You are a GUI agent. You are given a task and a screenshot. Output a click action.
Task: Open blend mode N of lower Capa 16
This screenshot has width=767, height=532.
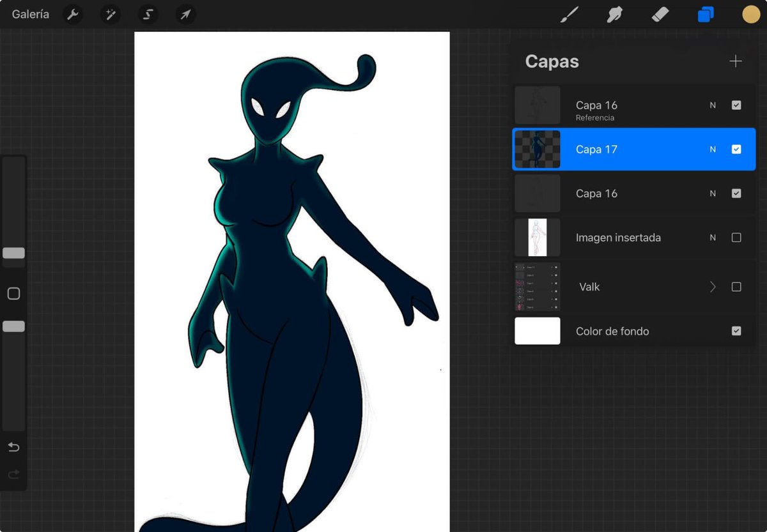tap(713, 194)
